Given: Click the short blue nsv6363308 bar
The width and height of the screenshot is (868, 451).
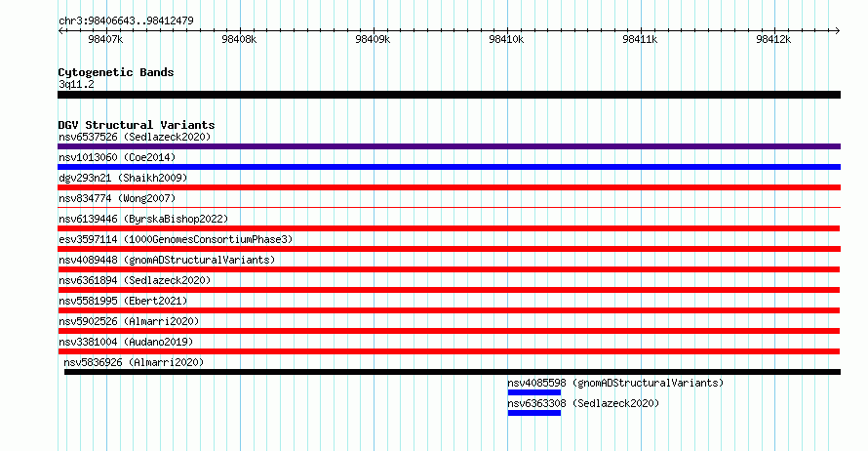Looking at the screenshot, I should tap(534, 413).
